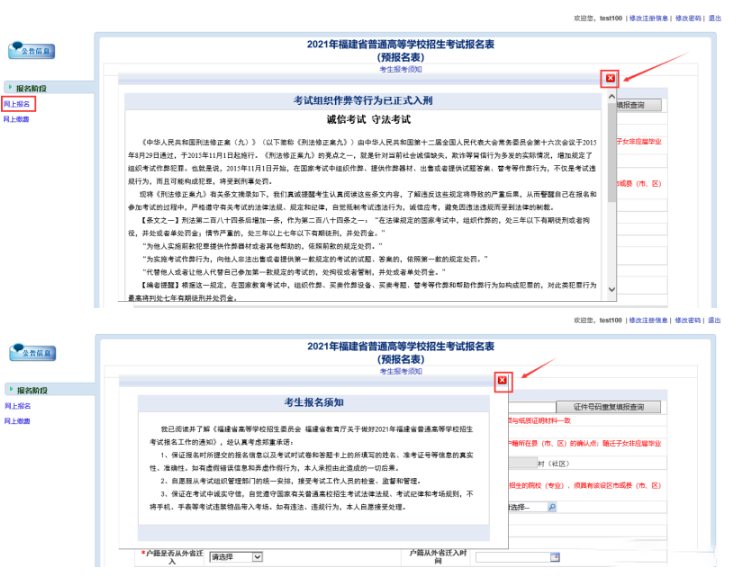The width and height of the screenshot is (742, 584).
Task: Click scrollbar thumb of 诚信考试 dialog
Action: [611, 151]
